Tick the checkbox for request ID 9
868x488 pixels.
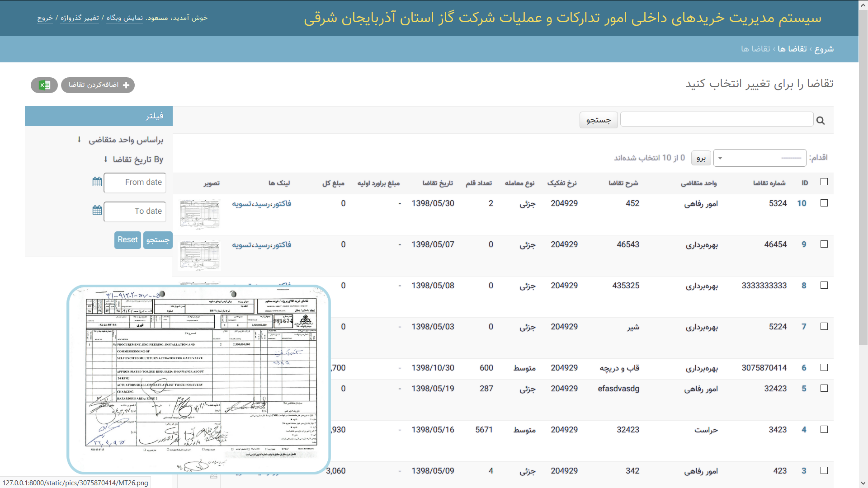(824, 244)
